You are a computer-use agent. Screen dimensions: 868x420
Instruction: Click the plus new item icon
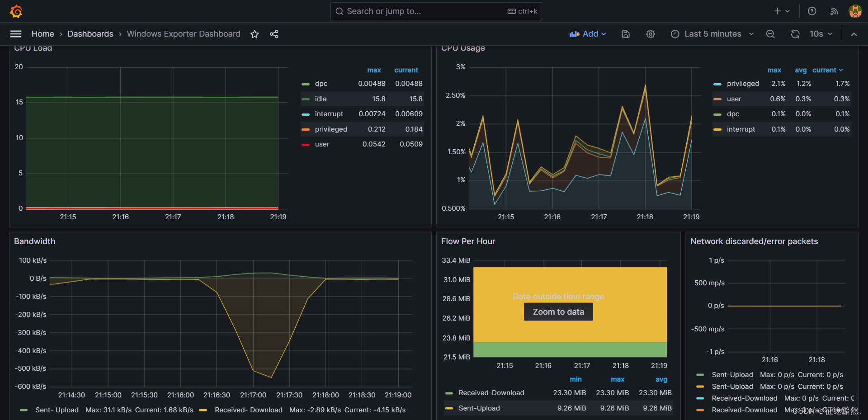pos(778,11)
